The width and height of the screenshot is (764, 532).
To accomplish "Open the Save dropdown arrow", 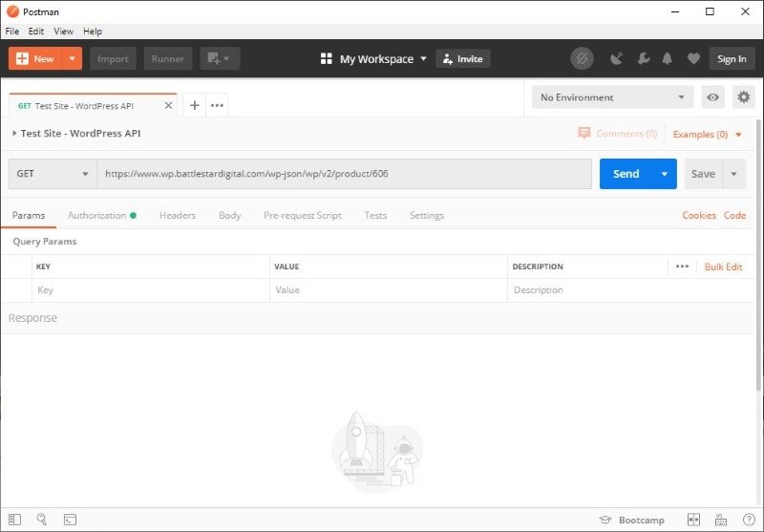I will pos(733,174).
